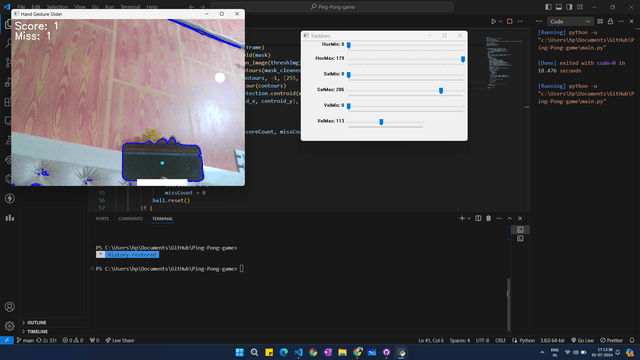
Task: Adjust the HueMin slider handle
Action: 349,45
